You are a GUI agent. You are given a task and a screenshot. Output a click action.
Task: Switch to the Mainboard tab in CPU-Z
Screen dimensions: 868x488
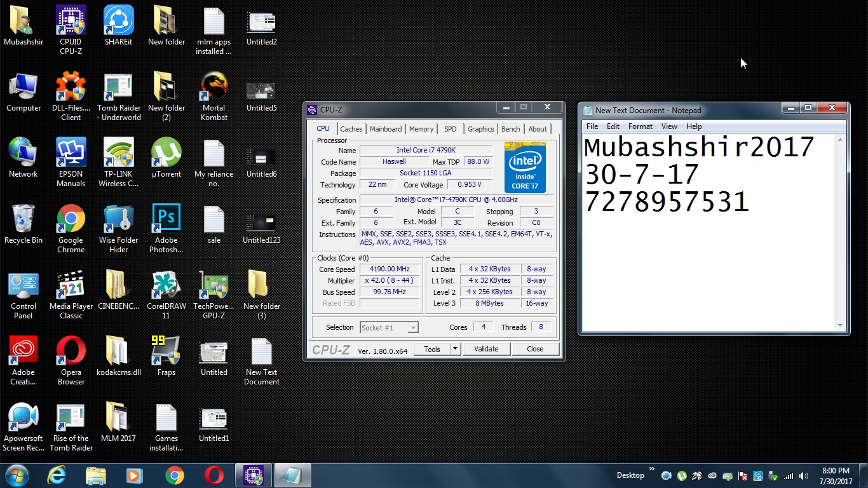point(386,129)
